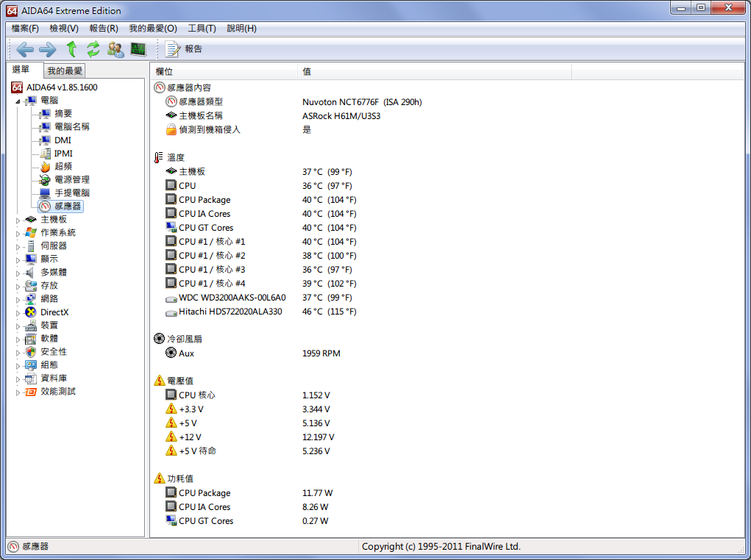Go up one level with green arrow

[71, 49]
